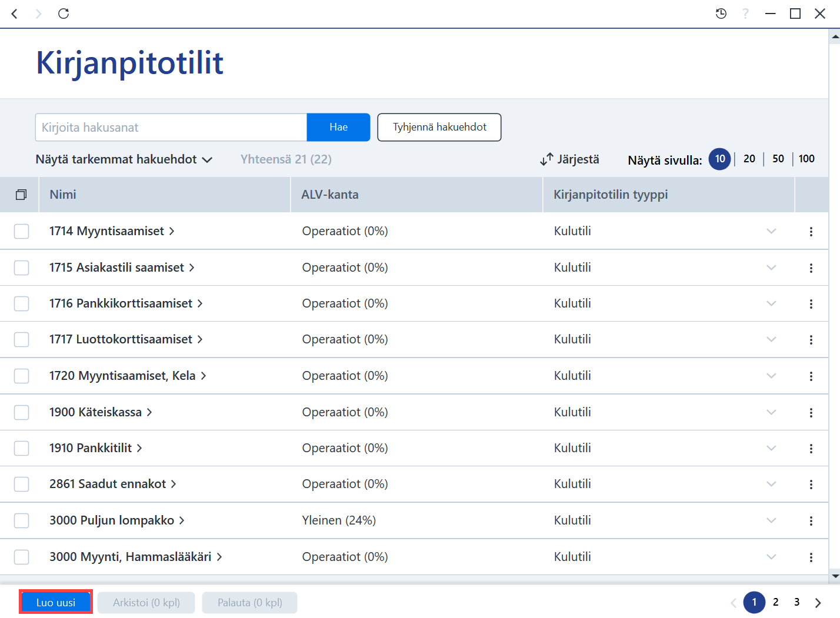Open kebab menu for 1714 Myyntisaamiset
Screen dimensions: 840x618
[x=811, y=232]
